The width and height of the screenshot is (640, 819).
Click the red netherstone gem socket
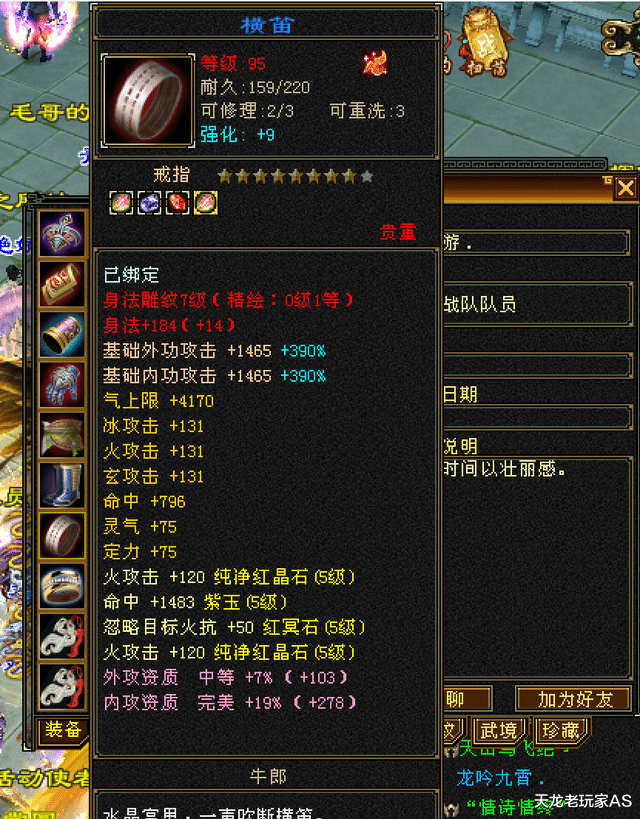click(x=177, y=203)
